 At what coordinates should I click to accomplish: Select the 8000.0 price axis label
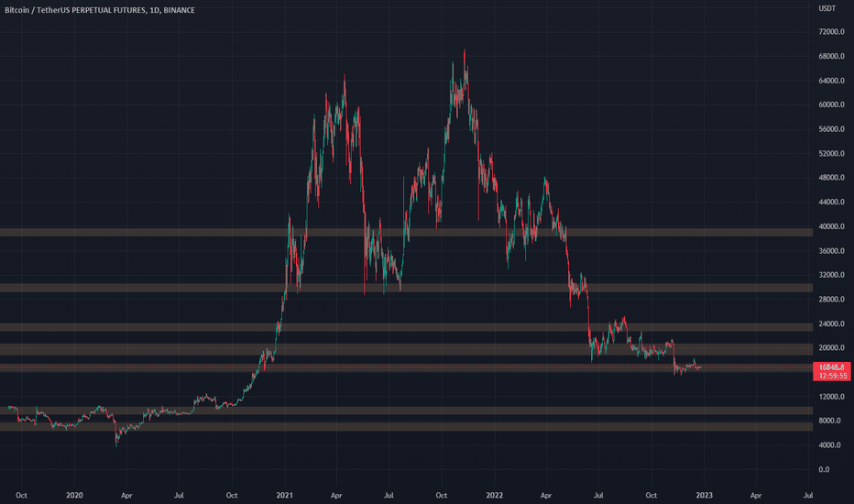click(831, 421)
